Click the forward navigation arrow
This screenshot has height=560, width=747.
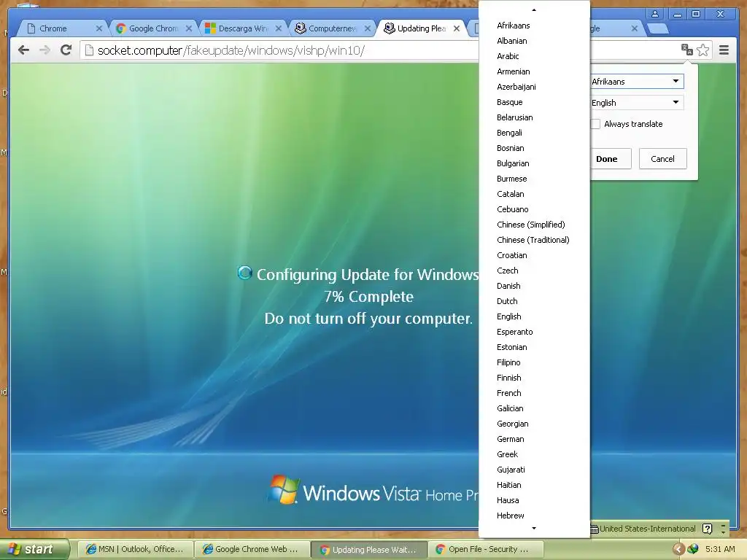[x=44, y=50]
